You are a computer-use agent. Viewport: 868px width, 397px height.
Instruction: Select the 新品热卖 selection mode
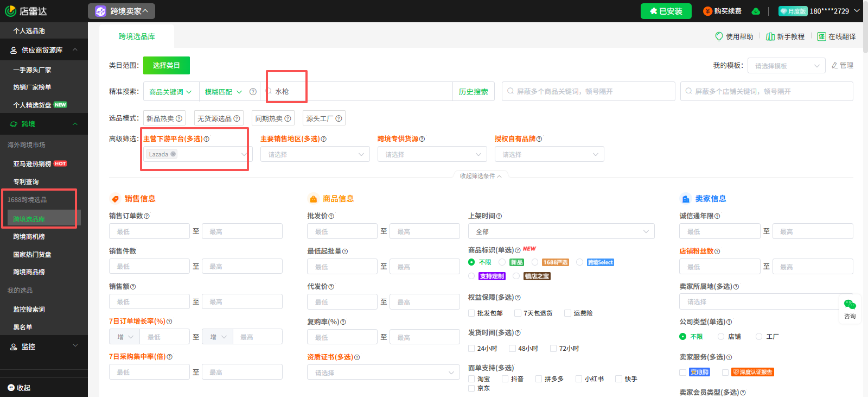[164, 118]
